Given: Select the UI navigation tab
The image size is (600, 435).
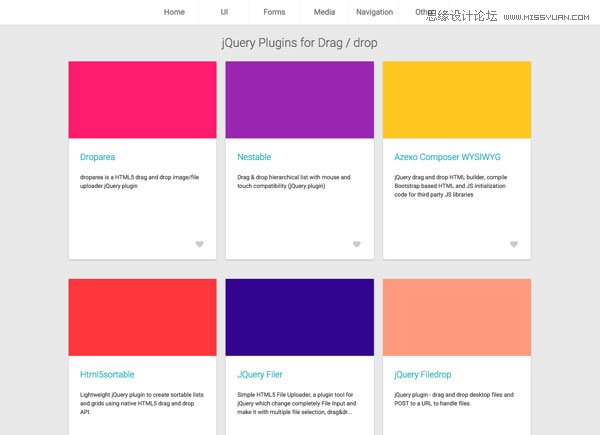Looking at the screenshot, I should (x=224, y=12).
